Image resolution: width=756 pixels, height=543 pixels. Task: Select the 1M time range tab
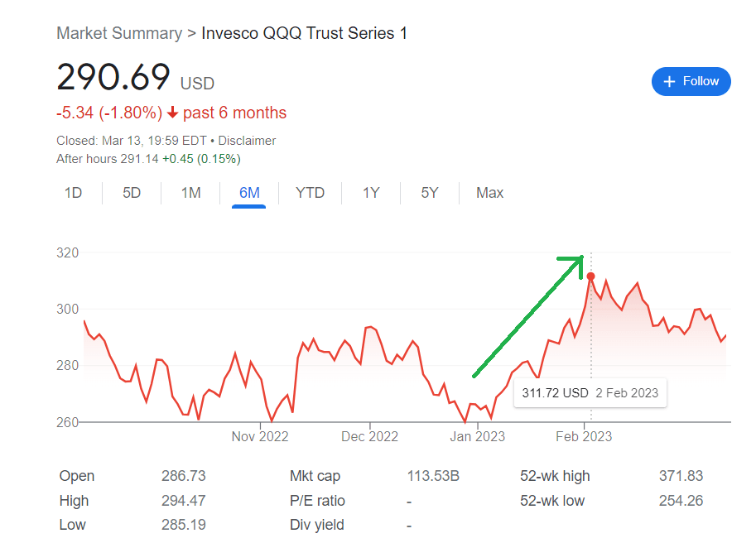(x=191, y=193)
